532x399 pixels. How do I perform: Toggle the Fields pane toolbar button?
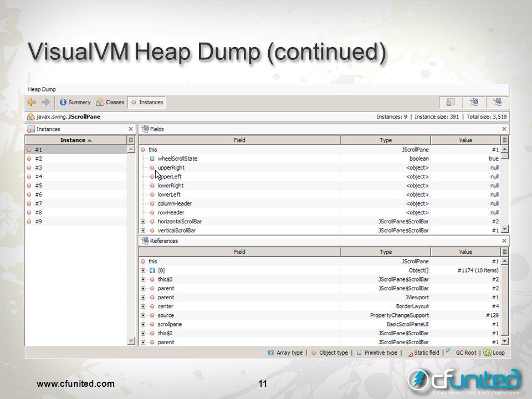coord(474,102)
